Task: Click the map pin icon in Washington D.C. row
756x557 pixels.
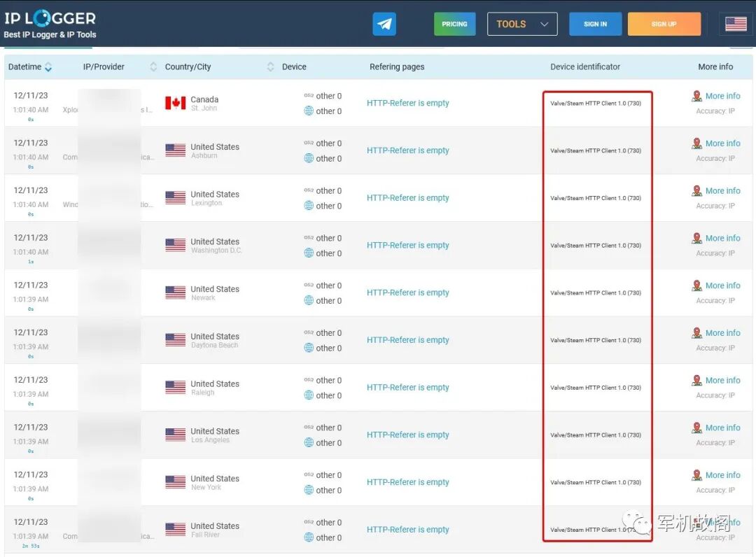Action: click(x=696, y=238)
